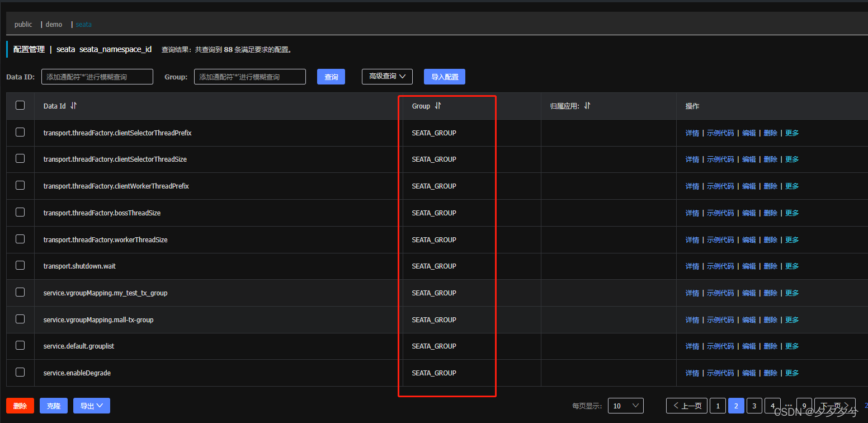The width and height of the screenshot is (868, 423).
Task: Select SEATA_GROUP cell in service.enableDegrade row
Action: click(x=434, y=373)
